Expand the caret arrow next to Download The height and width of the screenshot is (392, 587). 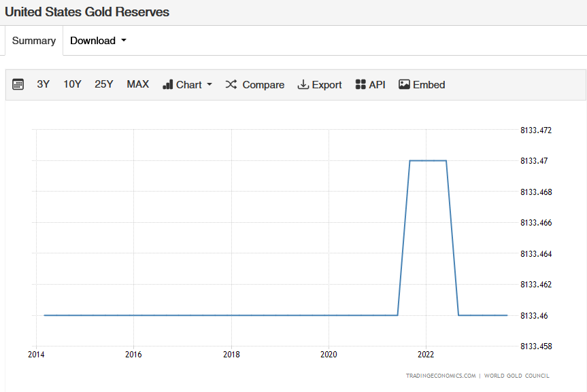[x=124, y=41]
